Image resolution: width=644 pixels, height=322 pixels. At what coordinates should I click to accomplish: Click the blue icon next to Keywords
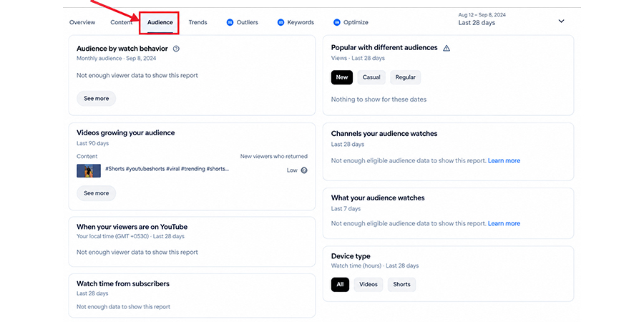point(280,22)
